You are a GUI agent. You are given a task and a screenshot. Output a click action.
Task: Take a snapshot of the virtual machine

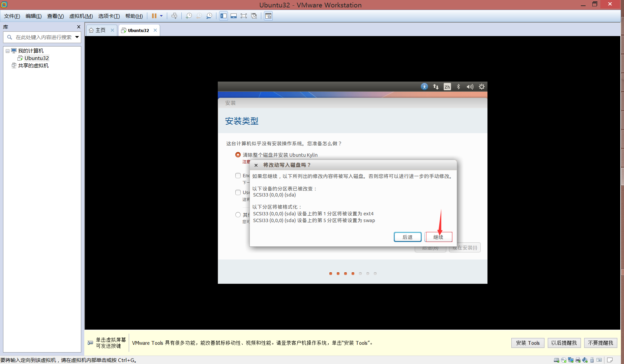coord(189,16)
